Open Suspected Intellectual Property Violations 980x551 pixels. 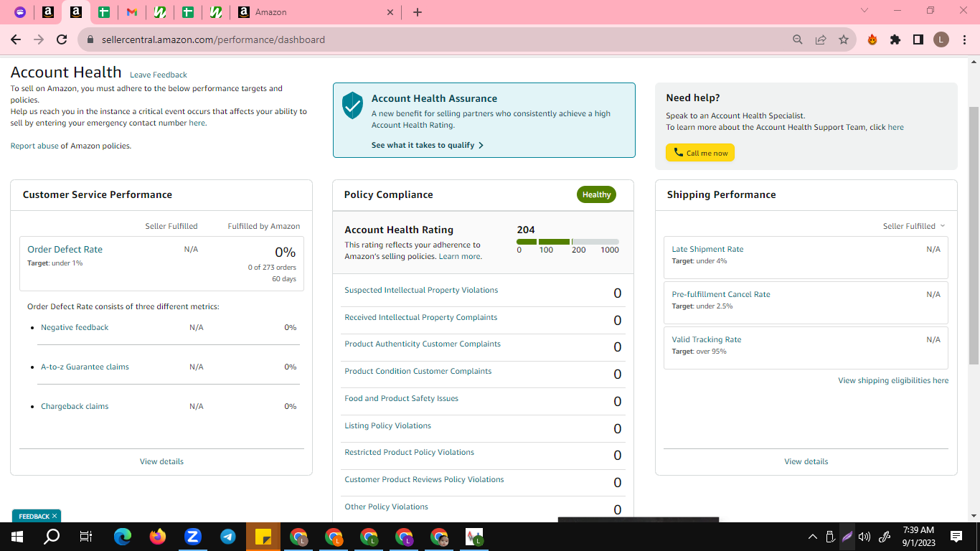[421, 291]
